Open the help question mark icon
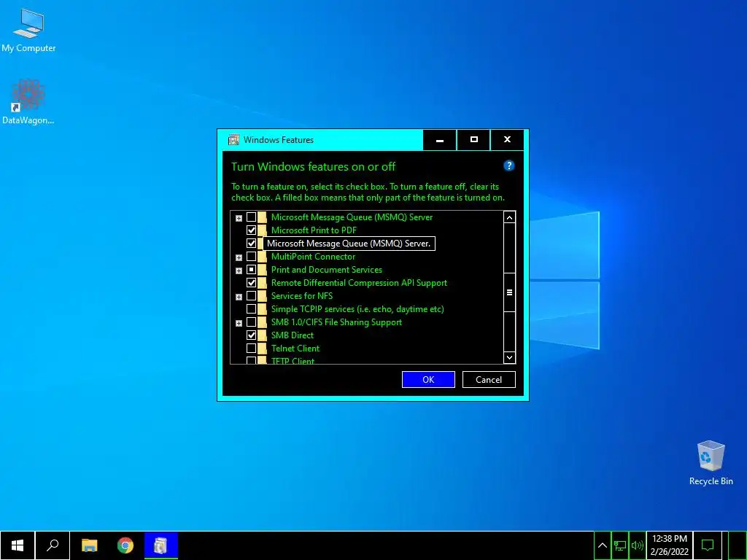Image resolution: width=747 pixels, height=560 pixels. point(508,166)
